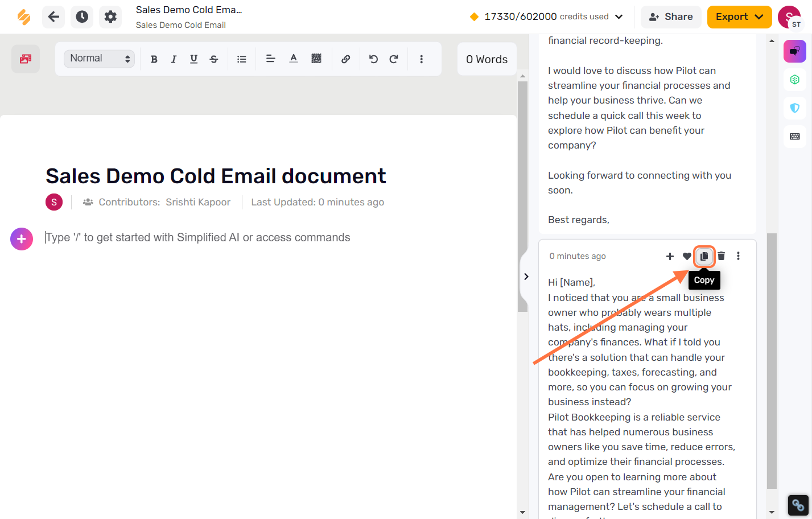The image size is (812, 519).
Task: Click the document title heading
Action: tap(216, 176)
